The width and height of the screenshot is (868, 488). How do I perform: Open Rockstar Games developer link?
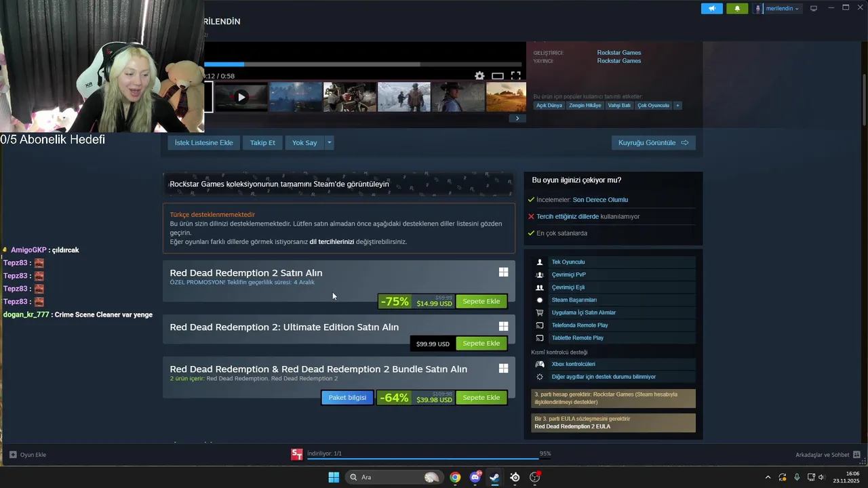618,53
